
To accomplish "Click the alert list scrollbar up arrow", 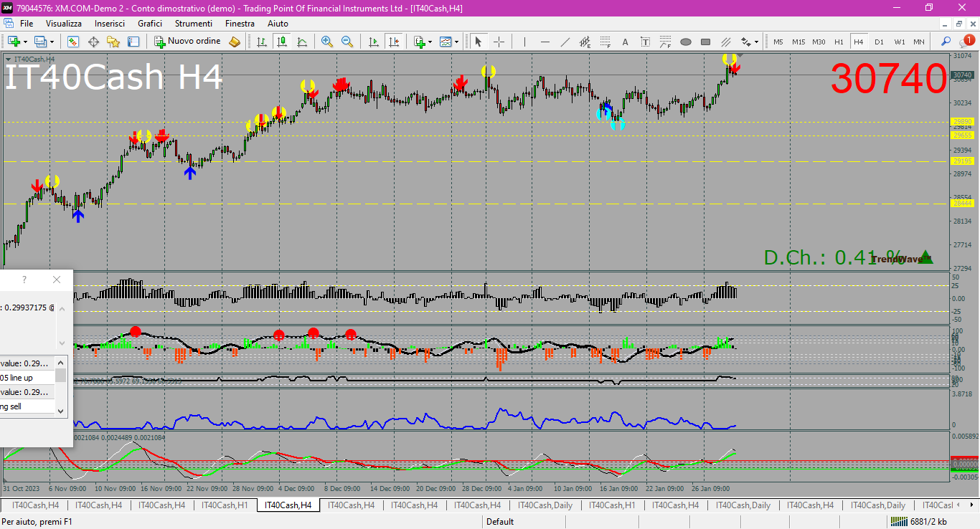I will [61, 361].
